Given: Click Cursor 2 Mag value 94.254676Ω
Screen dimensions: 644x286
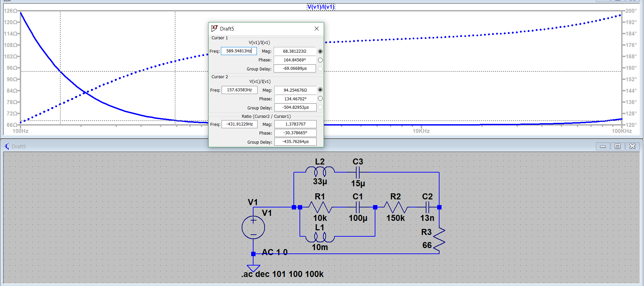Looking at the screenshot, I should click(295, 90).
